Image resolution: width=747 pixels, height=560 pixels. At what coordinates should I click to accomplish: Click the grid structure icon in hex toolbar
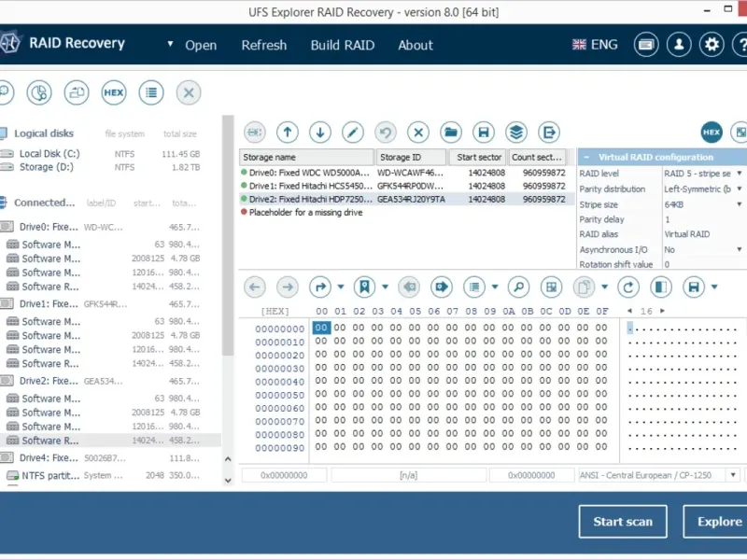[x=551, y=287]
